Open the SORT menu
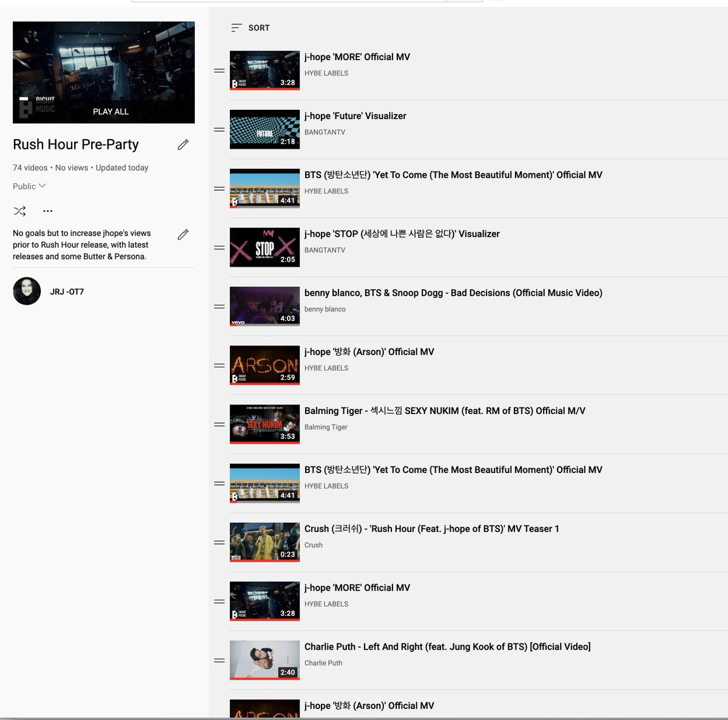 [x=250, y=28]
